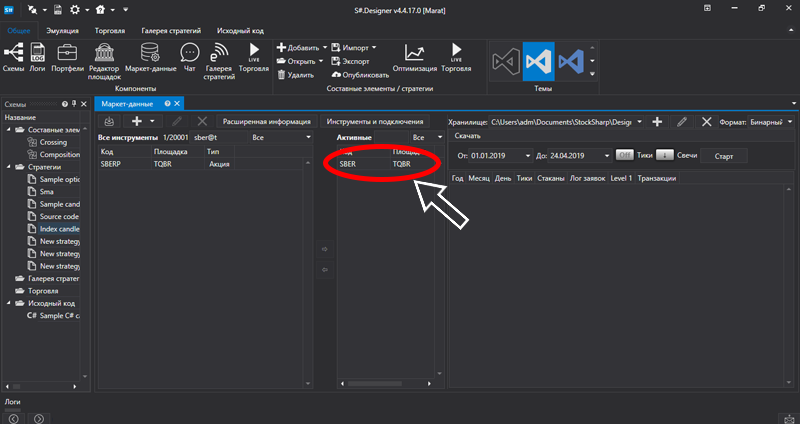This screenshot has width=800, height=424.
Task: Expand the Формат Бинарный dropdown
Action: coord(791,121)
